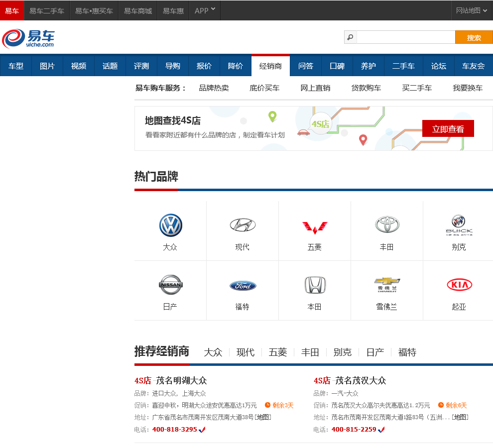Open [地图] link for 茂南大道1路83号 address

point(460,417)
